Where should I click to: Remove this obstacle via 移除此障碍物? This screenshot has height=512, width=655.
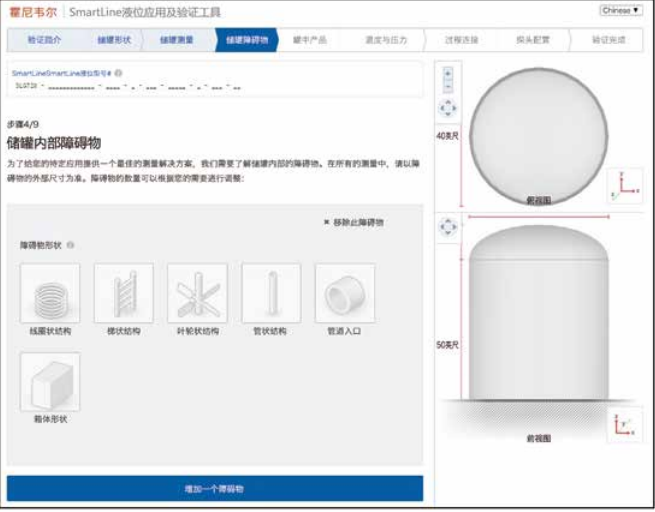(x=353, y=222)
